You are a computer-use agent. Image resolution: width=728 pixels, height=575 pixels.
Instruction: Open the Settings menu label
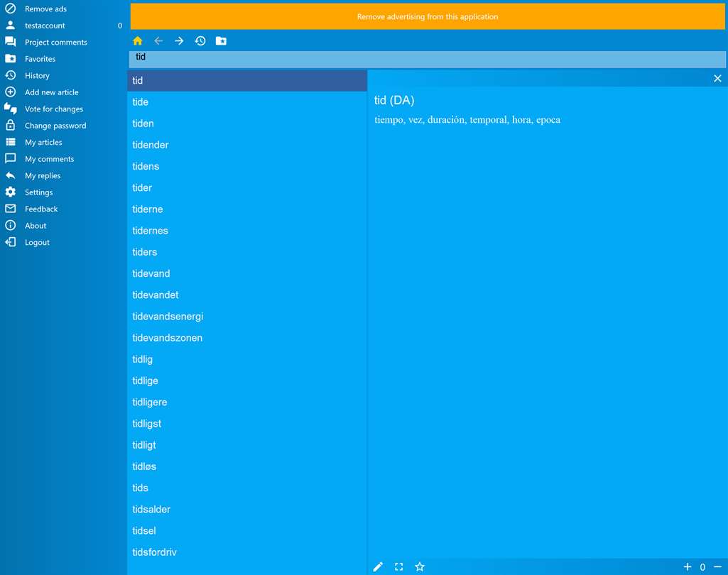pyautogui.click(x=38, y=192)
